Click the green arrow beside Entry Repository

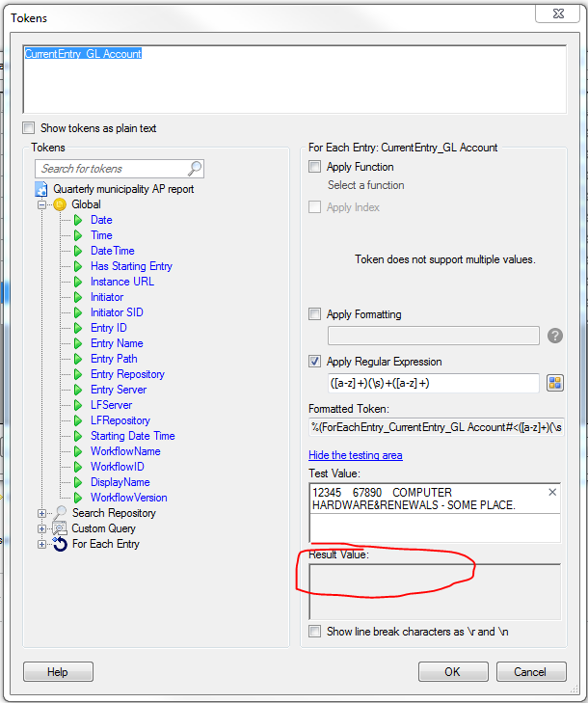78,374
